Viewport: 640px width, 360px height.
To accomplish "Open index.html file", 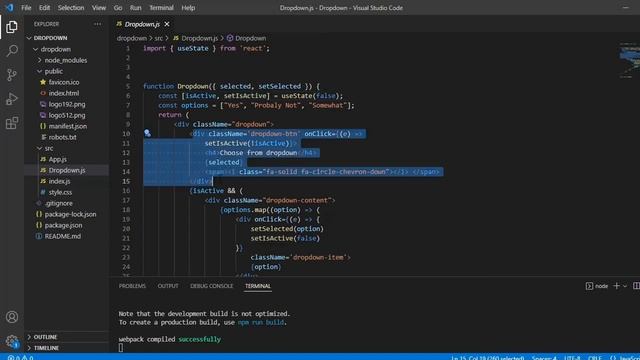I will tap(64, 93).
